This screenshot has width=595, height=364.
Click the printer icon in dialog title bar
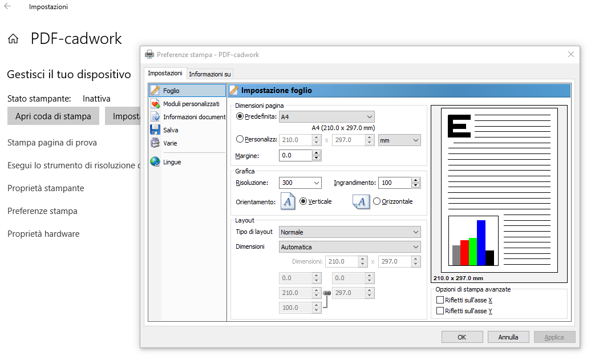coord(149,54)
